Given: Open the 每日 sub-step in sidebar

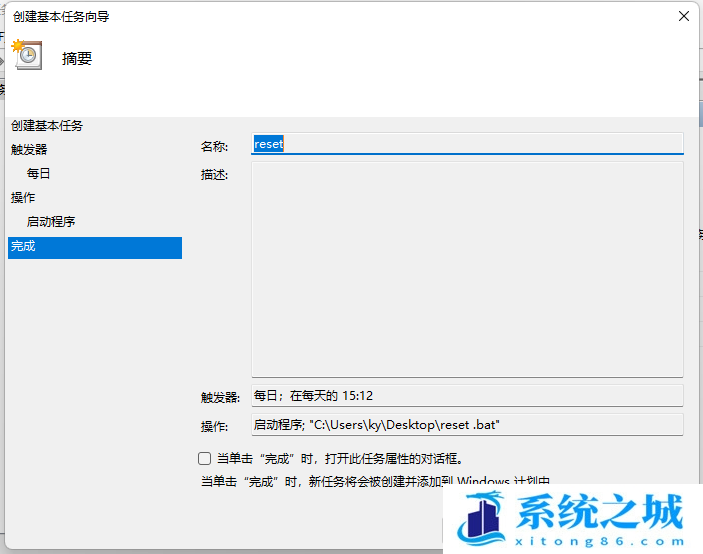Looking at the screenshot, I should pyautogui.click(x=39, y=173).
